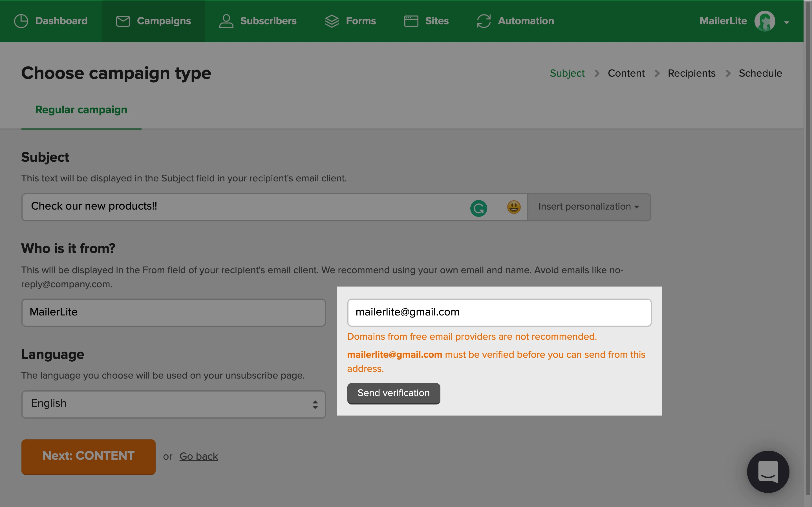Click the Automation refresh arrows icon
This screenshot has width=812, height=507.
click(x=484, y=21)
